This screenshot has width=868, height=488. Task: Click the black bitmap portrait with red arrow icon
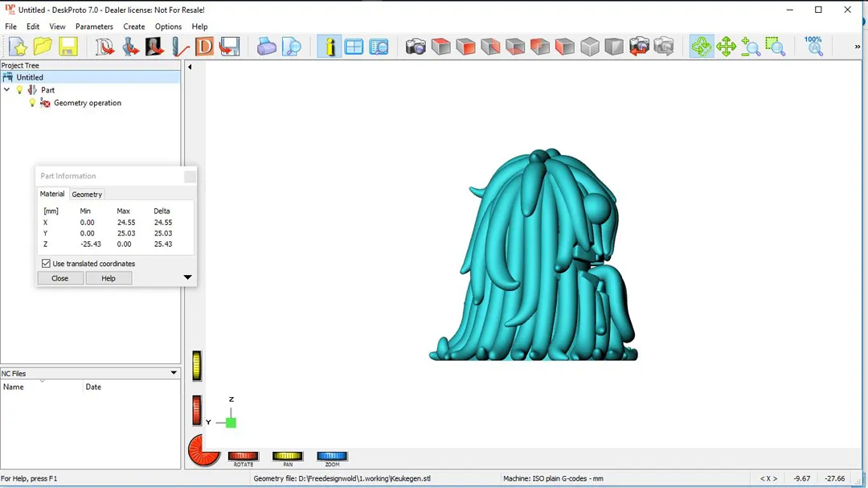(x=154, y=47)
